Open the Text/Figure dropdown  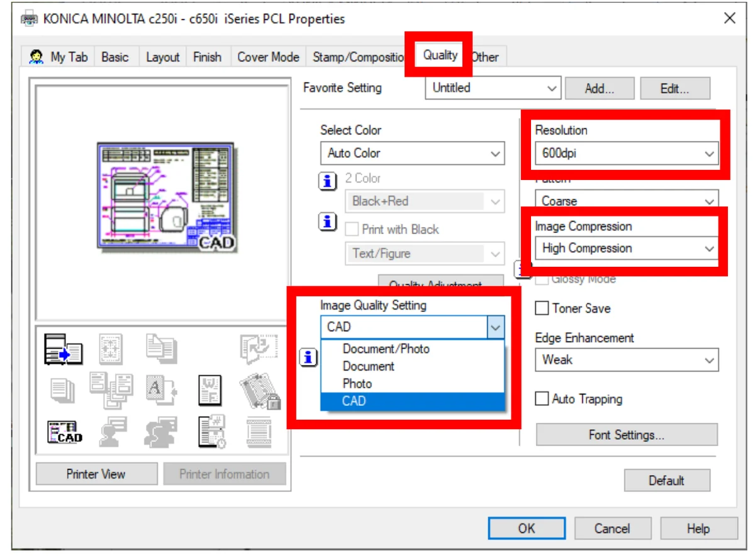(424, 254)
